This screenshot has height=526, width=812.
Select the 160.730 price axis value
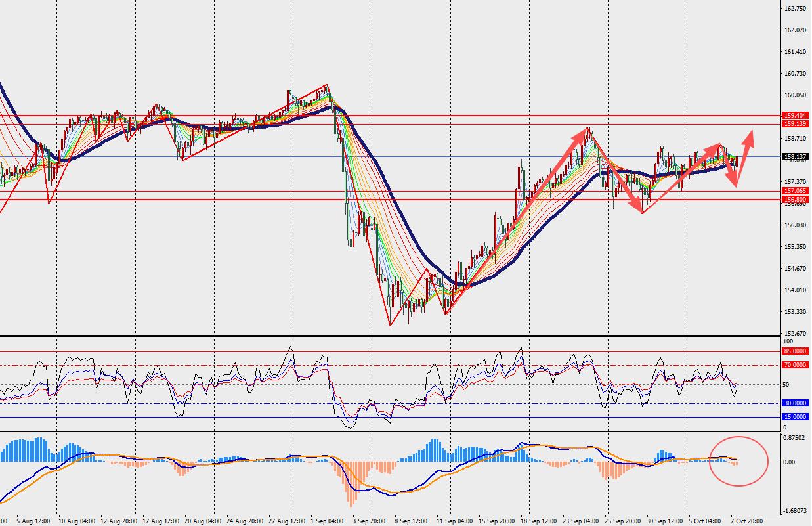click(795, 74)
